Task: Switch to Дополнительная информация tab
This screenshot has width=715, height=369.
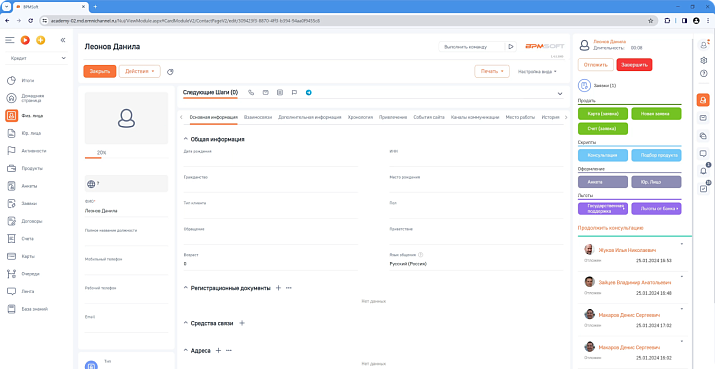Action: (310, 117)
